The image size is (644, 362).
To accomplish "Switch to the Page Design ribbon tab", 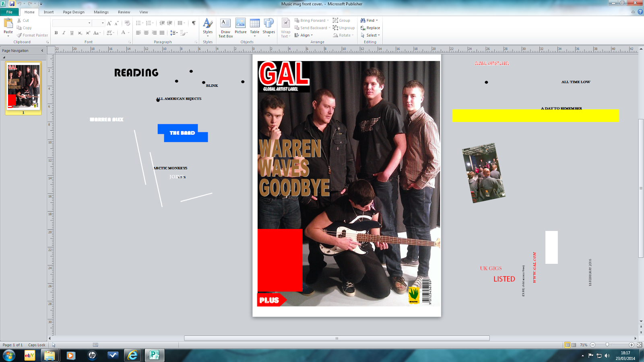I will point(73,12).
